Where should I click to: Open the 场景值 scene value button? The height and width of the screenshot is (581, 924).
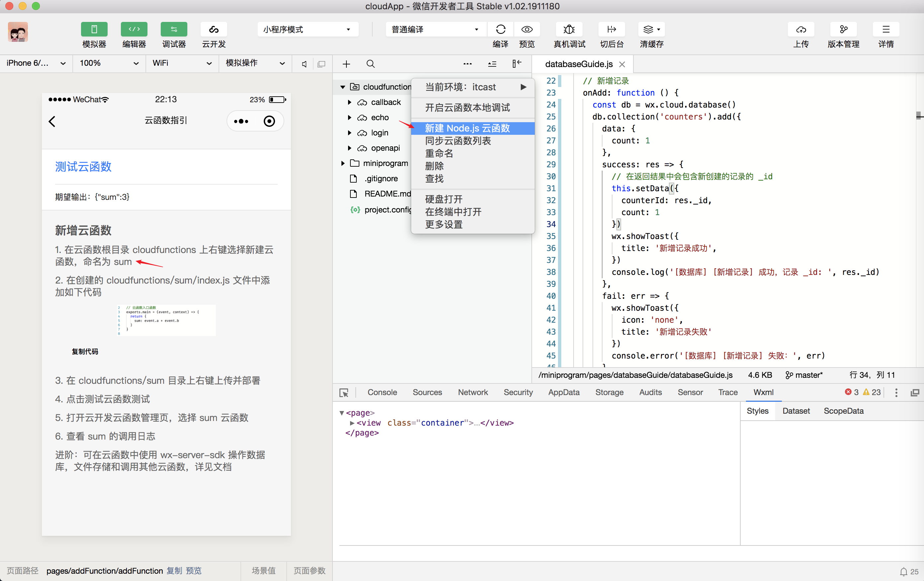[264, 571]
